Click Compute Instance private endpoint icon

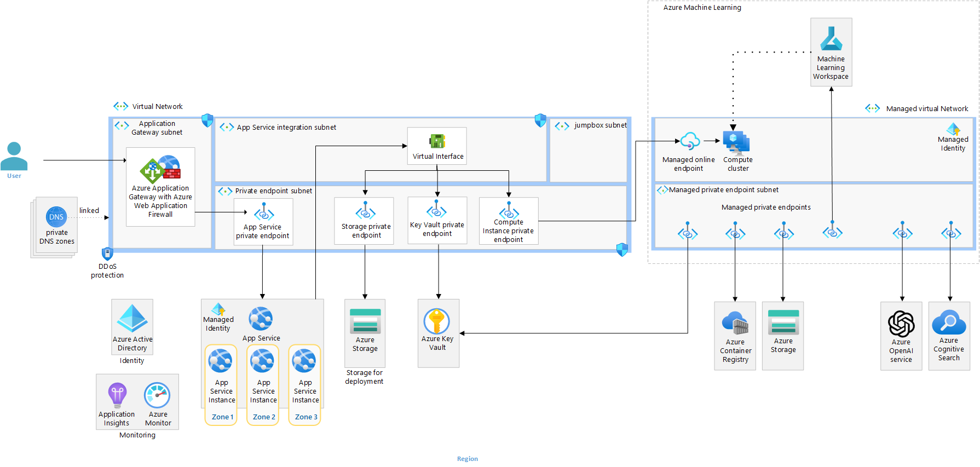(x=509, y=211)
